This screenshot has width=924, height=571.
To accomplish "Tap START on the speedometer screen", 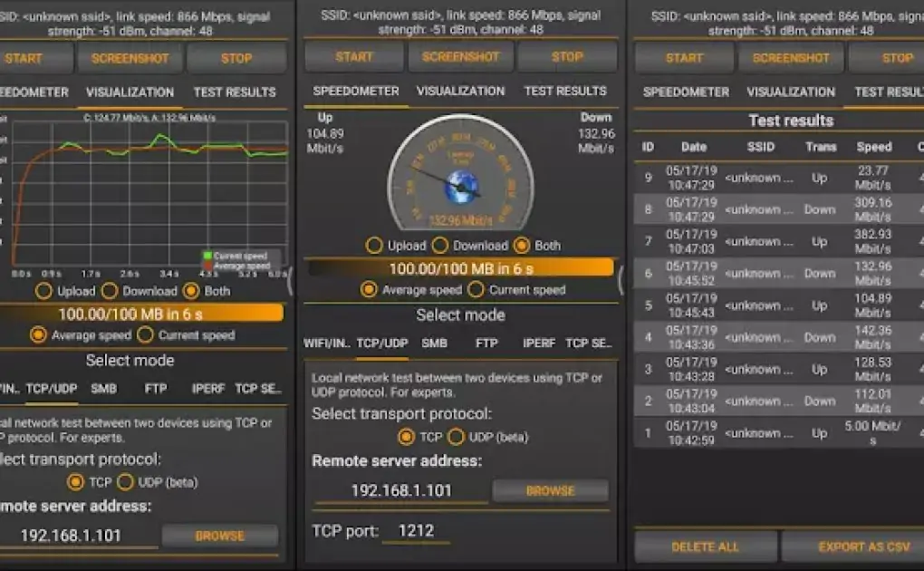I will point(354,56).
